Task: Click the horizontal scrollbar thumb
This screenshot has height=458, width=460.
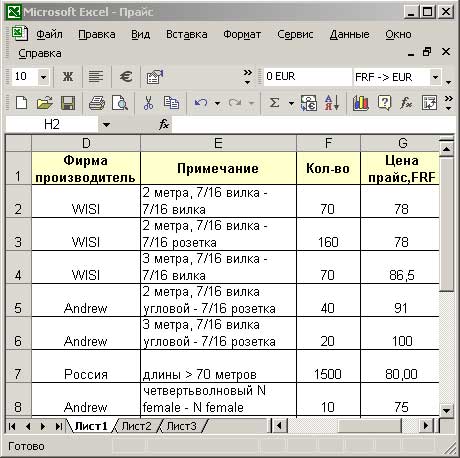Action: (369, 426)
